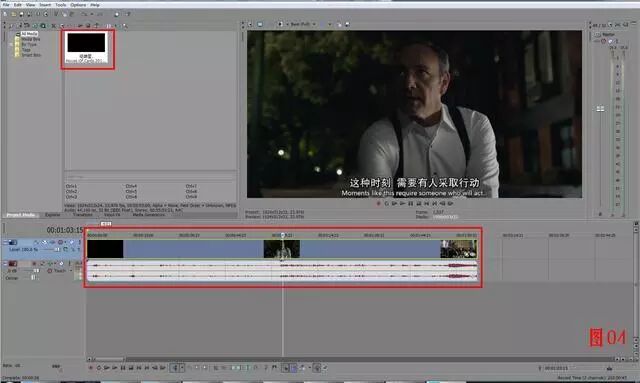Click Stop in preview transport bar
Image resolution: width=640 pixels, height=383 pixels.
[418, 203]
